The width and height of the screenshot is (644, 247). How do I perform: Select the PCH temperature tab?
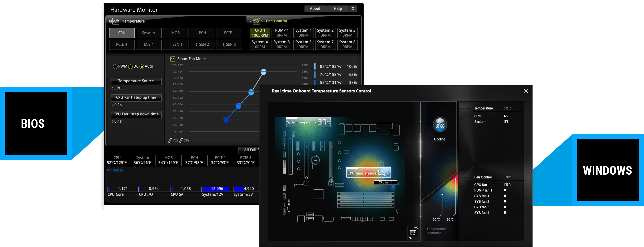202,33
